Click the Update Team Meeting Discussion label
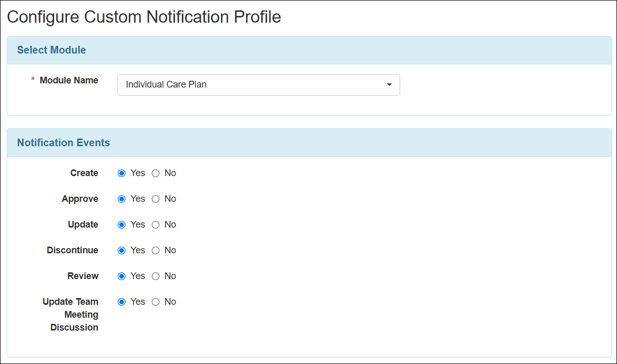 point(71,315)
